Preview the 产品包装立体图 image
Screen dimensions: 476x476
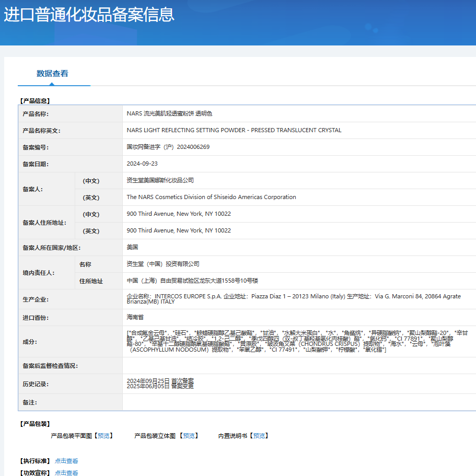point(190,436)
